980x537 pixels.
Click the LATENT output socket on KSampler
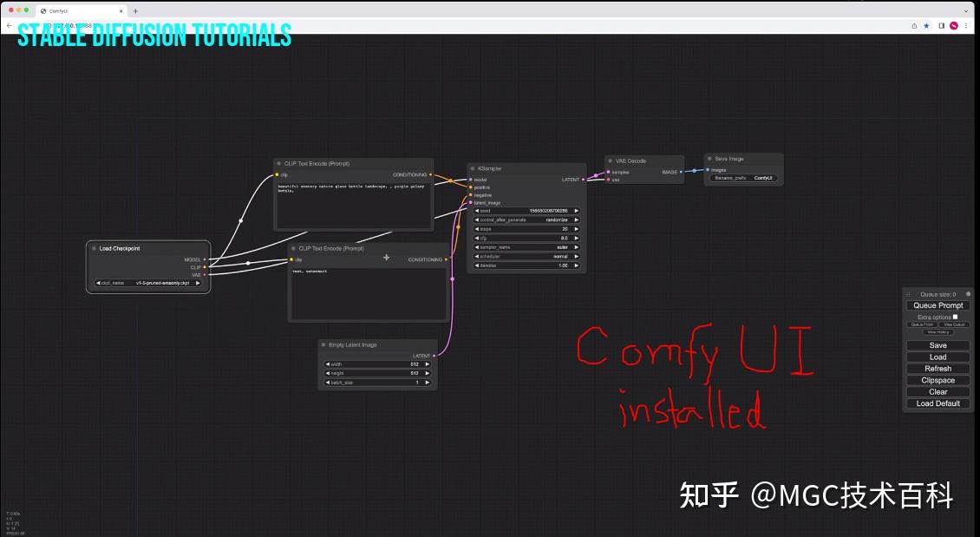tap(584, 180)
